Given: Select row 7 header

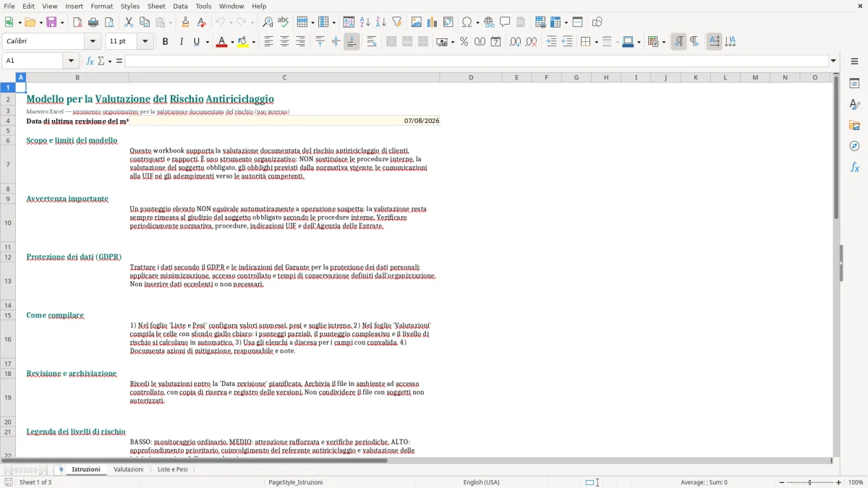Looking at the screenshot, I should pyautogui.click(x=8, y=164).
